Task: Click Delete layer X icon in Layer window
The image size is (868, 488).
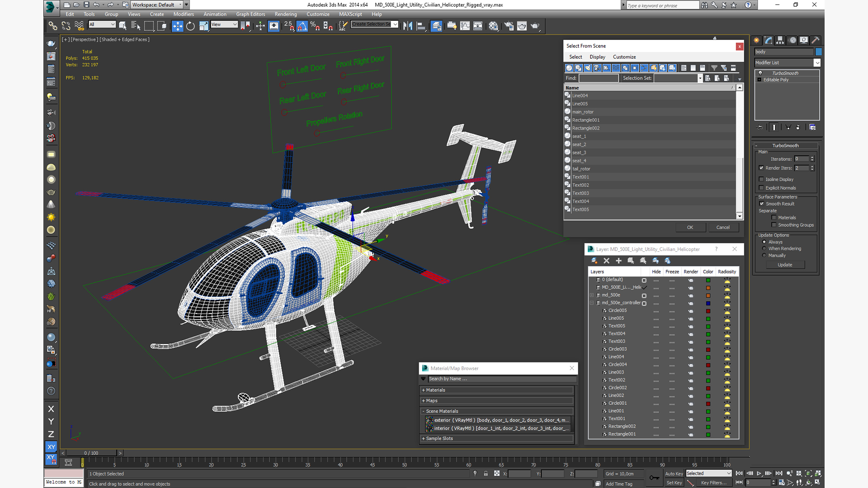Action: coord(606,261)
